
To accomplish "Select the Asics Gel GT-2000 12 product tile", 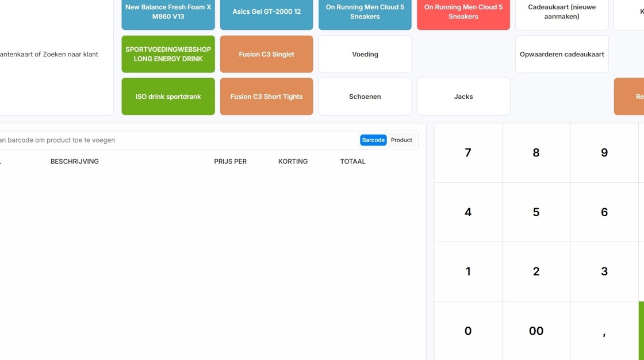I will tap(267, 12).
